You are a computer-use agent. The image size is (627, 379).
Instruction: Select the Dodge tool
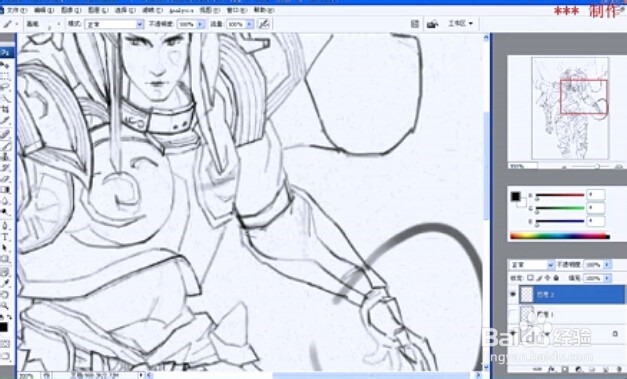[x=6, y=211]
